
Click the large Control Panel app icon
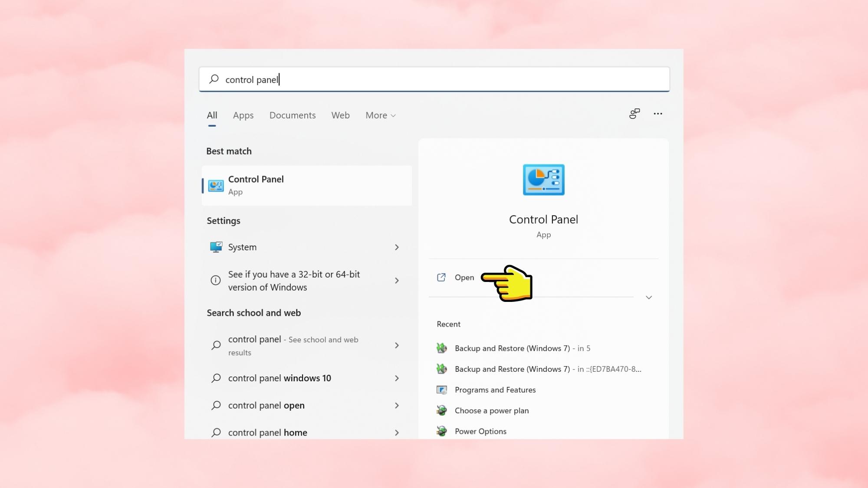543,180
